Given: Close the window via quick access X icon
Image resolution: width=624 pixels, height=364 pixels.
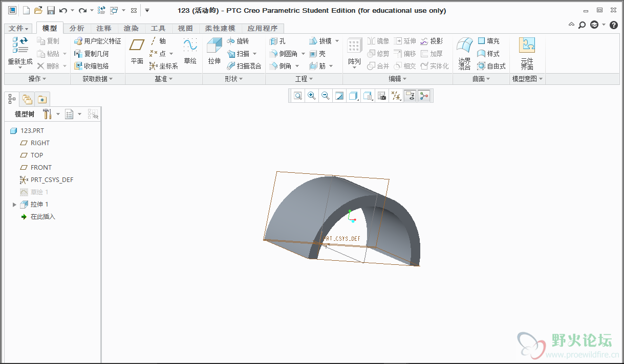Looking at the screenshot, I should [134, 10].
